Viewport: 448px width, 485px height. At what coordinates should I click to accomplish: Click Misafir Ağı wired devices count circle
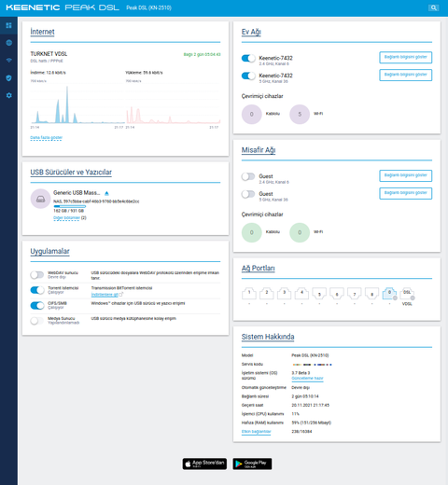pos(252,232)
